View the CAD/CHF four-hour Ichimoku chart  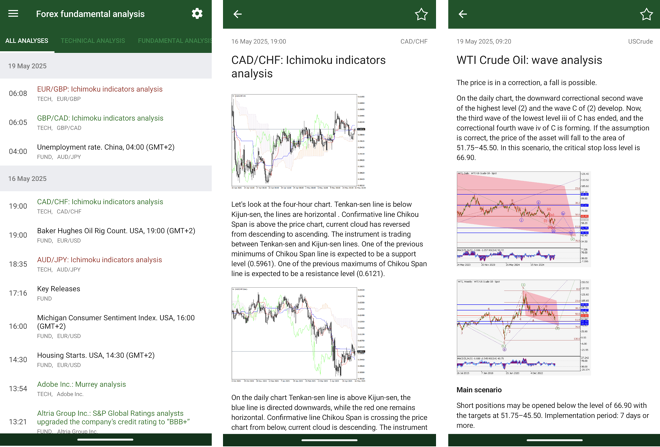[298, 141]
